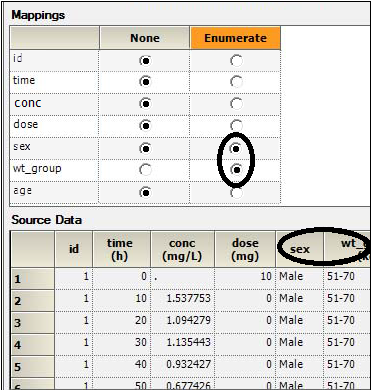Click the sex column header in Source Data
The width and height of the screenshot is (372, 391).
click(x=300, y=249)
